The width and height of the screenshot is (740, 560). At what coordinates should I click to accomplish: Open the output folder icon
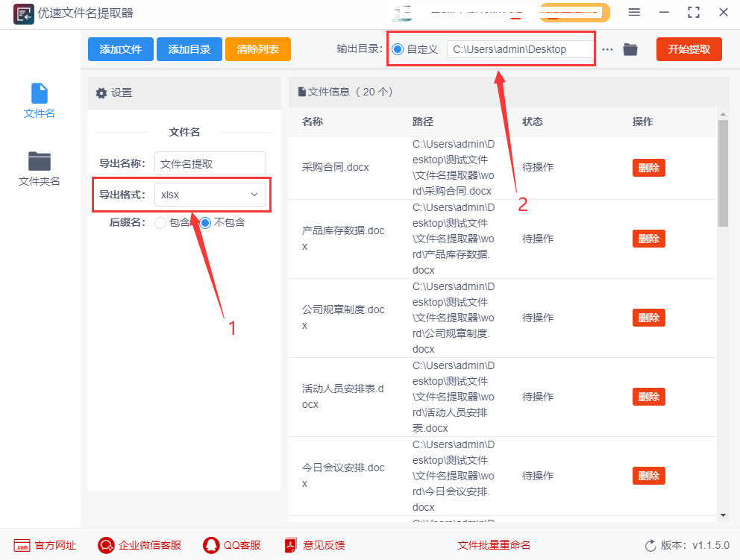click(x=630, y=49)
